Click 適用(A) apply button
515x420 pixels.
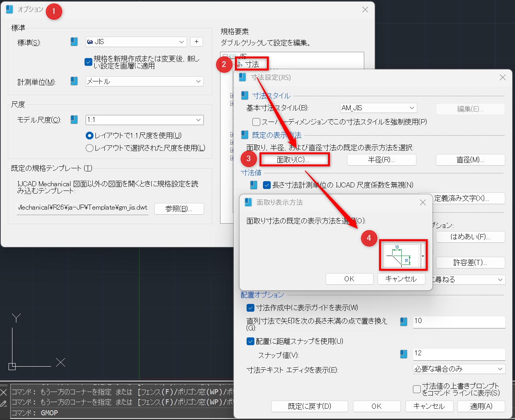[x=481, y=406]
